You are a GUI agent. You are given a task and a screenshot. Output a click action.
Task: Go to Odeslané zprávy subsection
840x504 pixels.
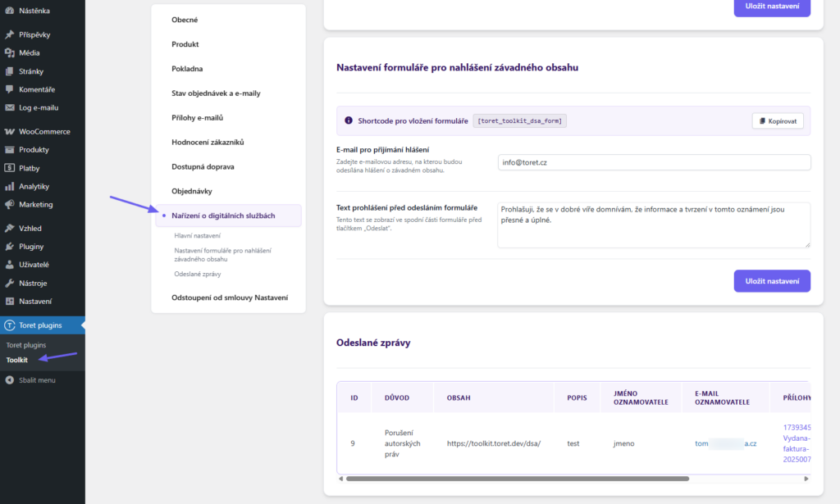pos(198,274)
